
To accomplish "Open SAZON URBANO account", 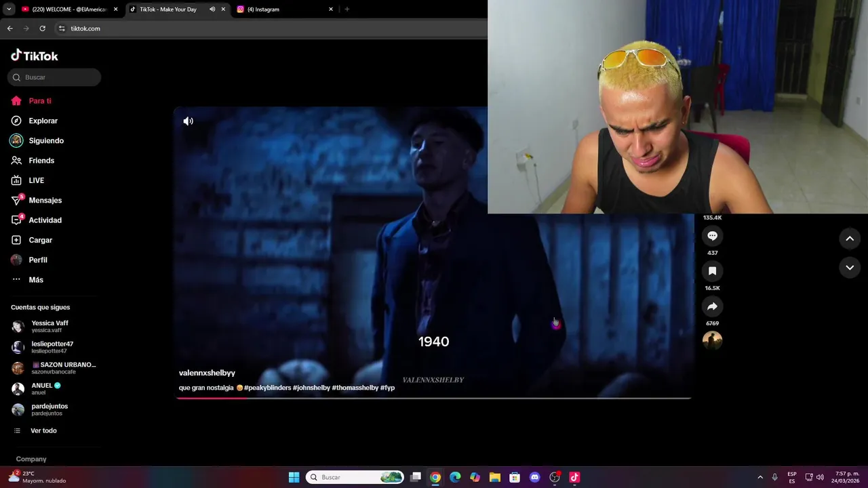I will [x=54, y=368].
